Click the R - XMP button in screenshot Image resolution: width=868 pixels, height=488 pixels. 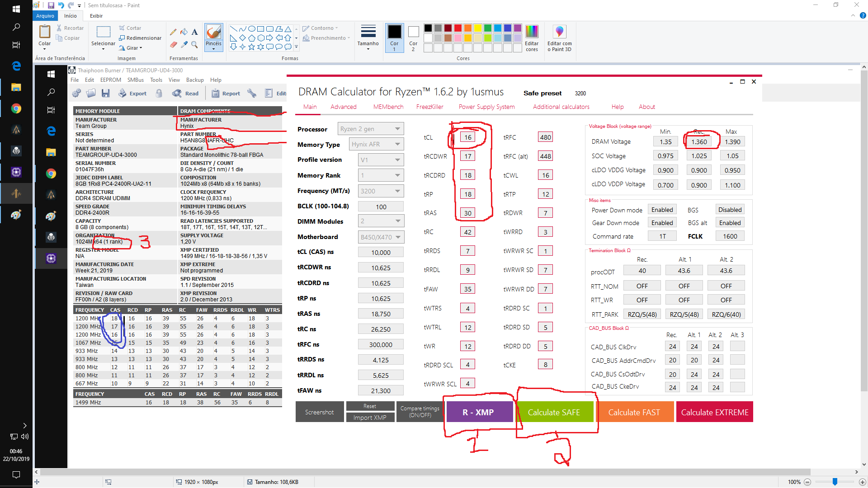click(x=480, y=412)
